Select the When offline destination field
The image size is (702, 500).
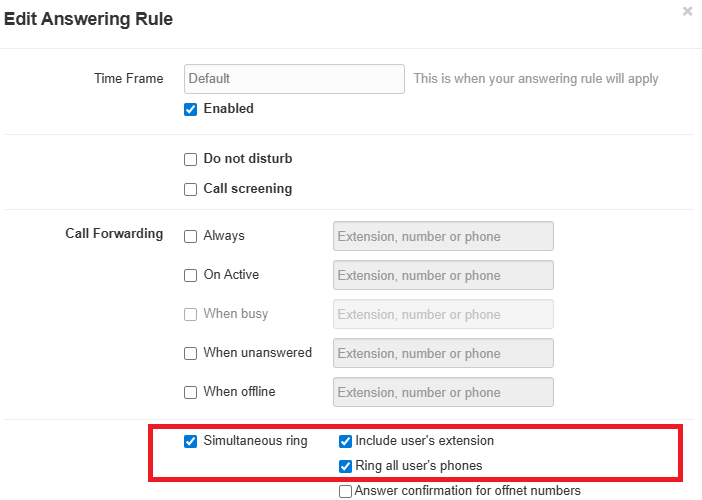pyautogui.click(x=443, y=392)
